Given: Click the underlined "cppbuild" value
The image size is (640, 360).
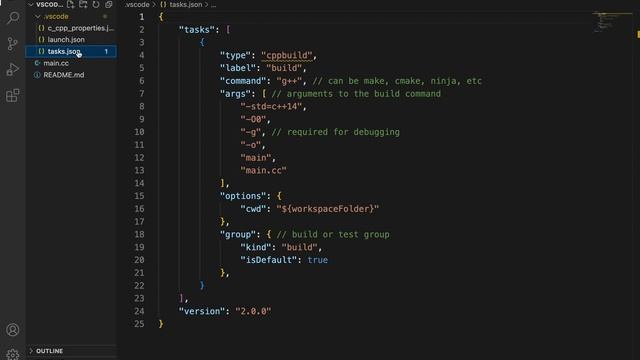Looking at the screenshot, I should coord(287,55).
